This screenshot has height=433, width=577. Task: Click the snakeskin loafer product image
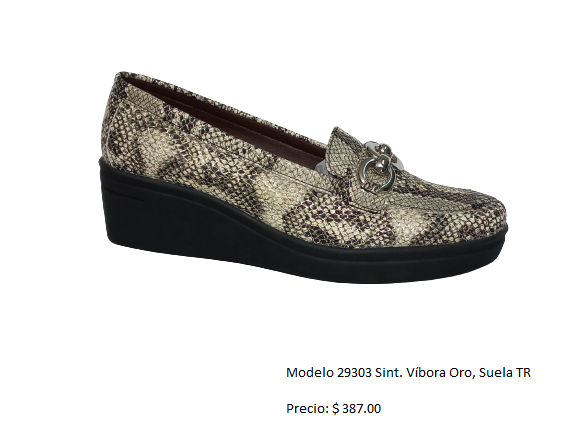coord(304,177)
